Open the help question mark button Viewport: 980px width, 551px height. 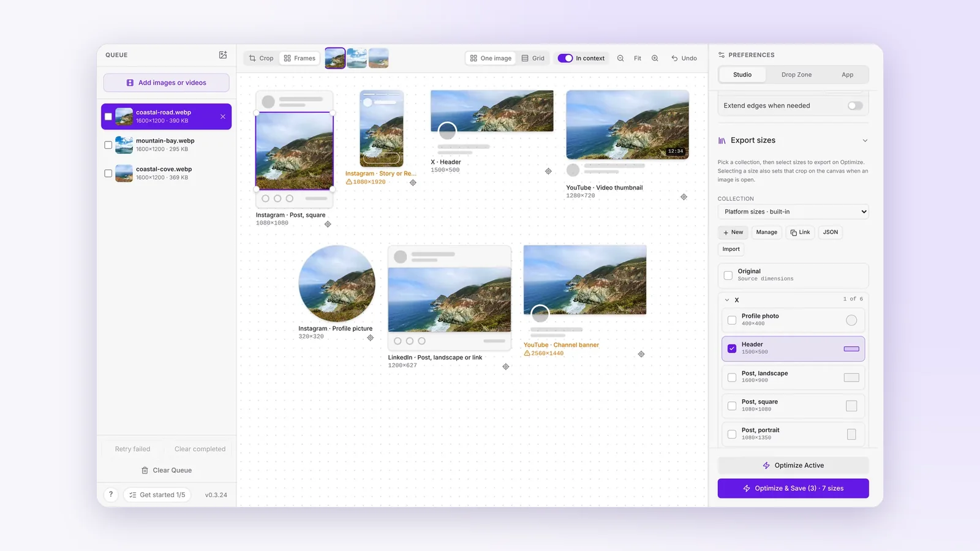[x=111, y=495]
